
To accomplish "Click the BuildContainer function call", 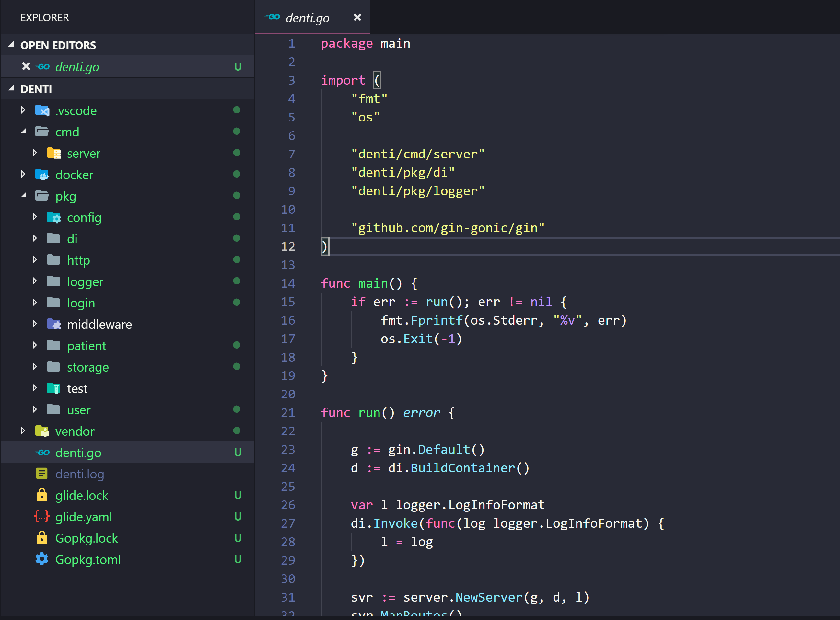I will (x=463, y=468).
